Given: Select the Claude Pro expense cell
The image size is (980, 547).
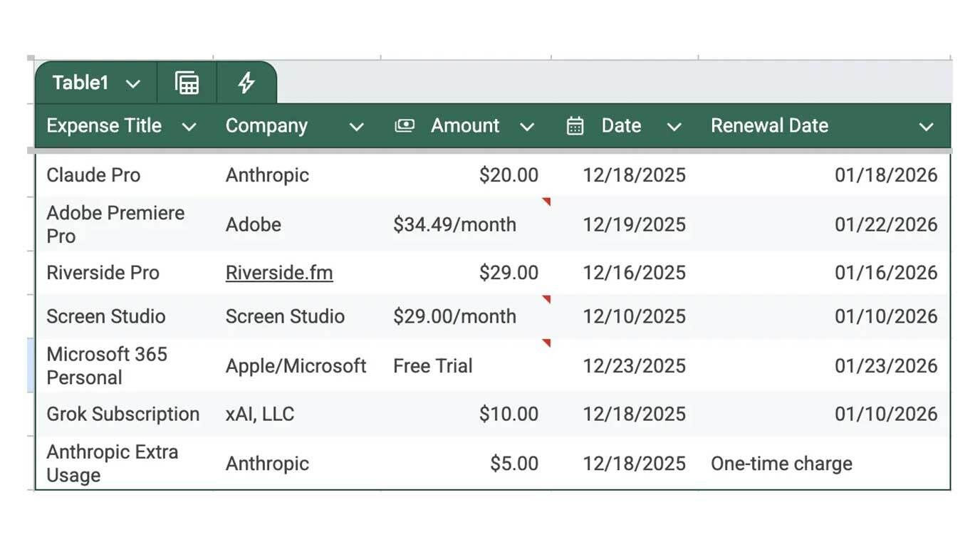Looking at the screenshot, I should coord(93,174).
